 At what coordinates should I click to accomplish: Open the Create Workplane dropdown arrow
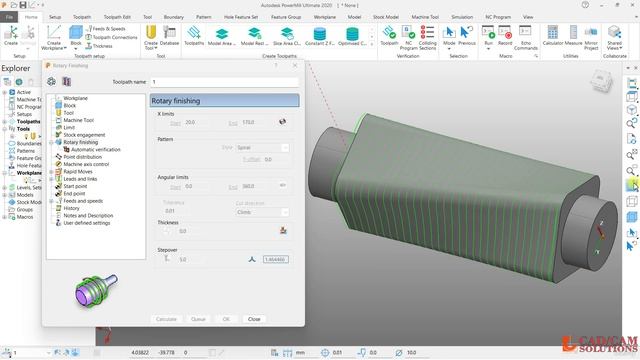(65, 48)
